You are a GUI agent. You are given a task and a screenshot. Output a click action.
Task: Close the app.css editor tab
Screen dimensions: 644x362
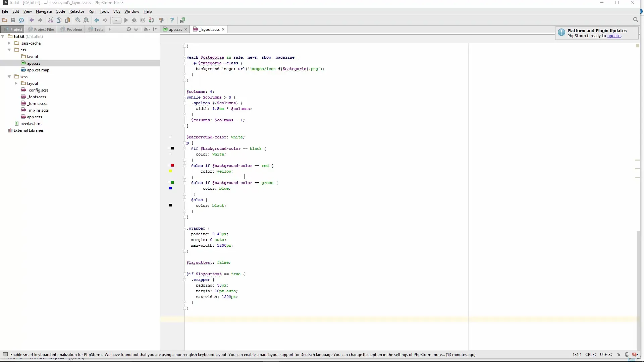[x=185, y=29]
